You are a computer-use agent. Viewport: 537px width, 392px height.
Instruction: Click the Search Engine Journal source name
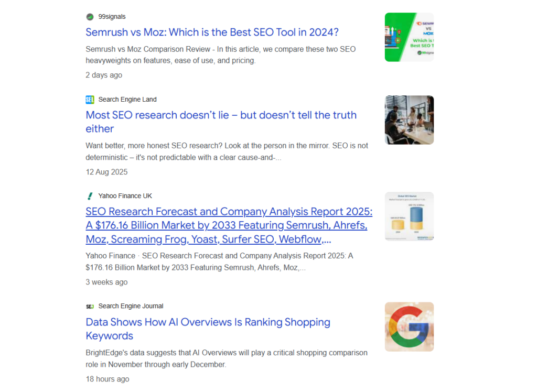coord(131,306)
